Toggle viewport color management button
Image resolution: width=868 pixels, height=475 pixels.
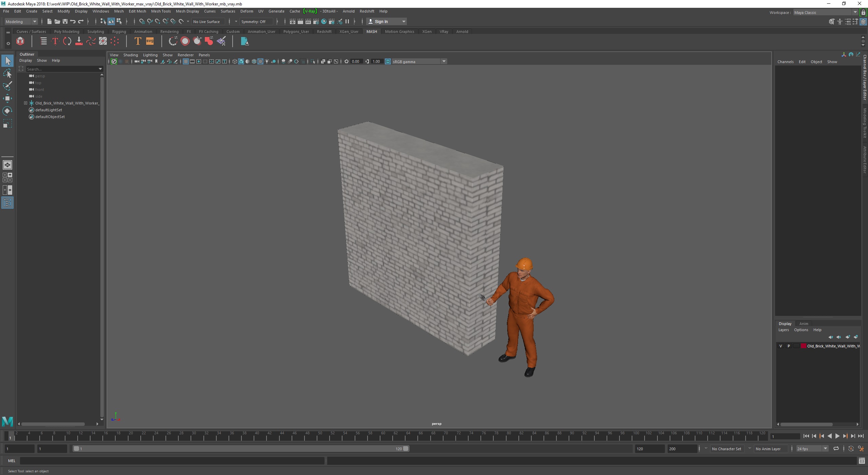coord(388,61)
